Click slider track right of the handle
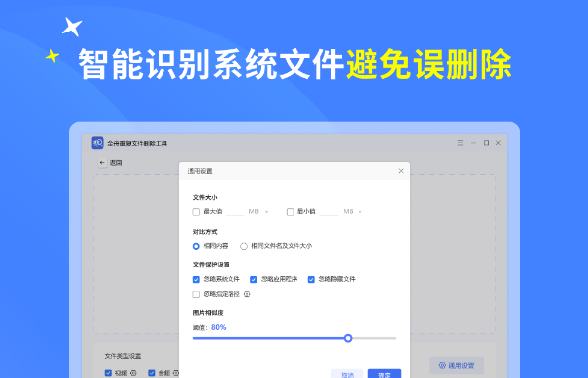The width and height of the screenshot is (588, 378). point(374,338)
